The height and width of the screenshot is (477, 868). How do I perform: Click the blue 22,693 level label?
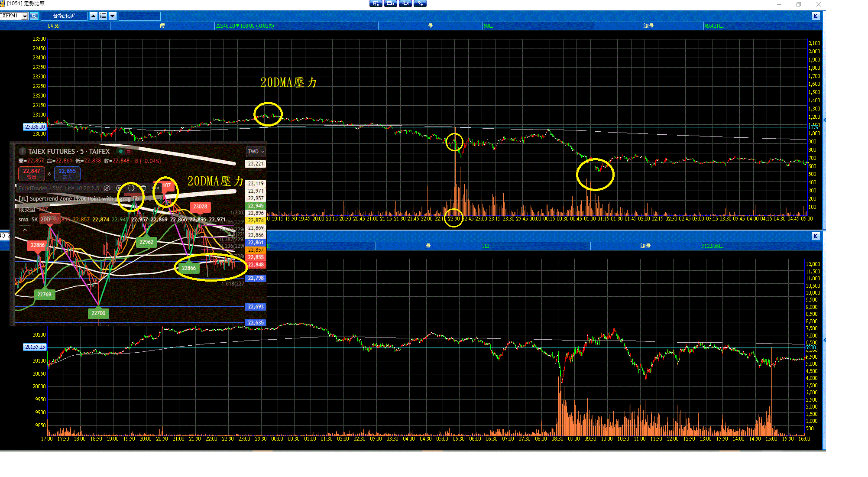pos(256,307)
